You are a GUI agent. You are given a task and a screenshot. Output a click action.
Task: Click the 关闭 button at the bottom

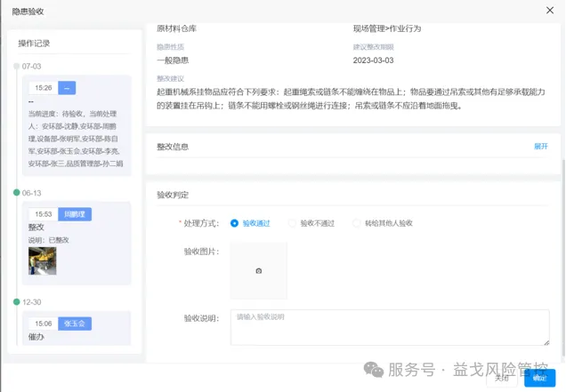coord(502,378)
